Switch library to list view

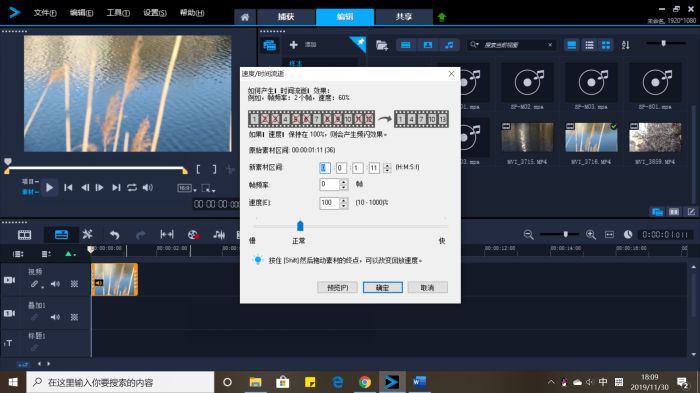click(x=589, y=45)
